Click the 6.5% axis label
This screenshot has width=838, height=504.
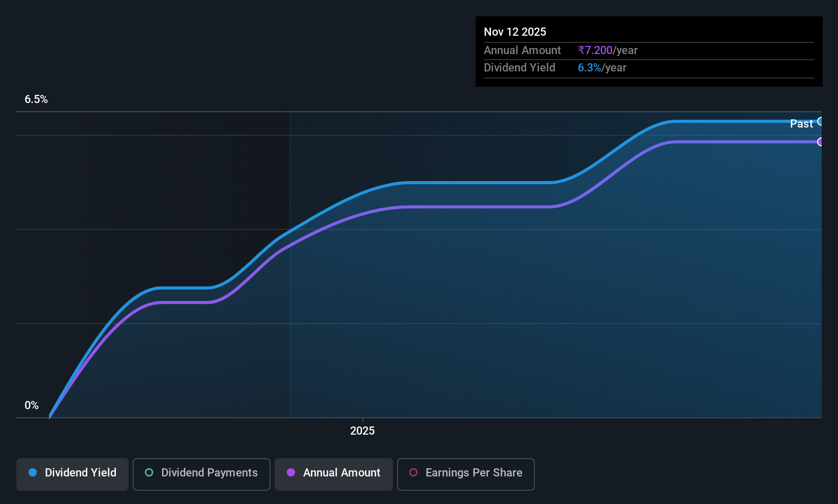point(36,99)
